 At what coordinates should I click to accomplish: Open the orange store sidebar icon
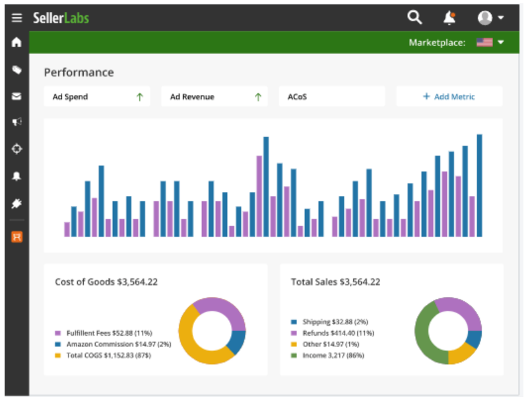coord(17,237)
